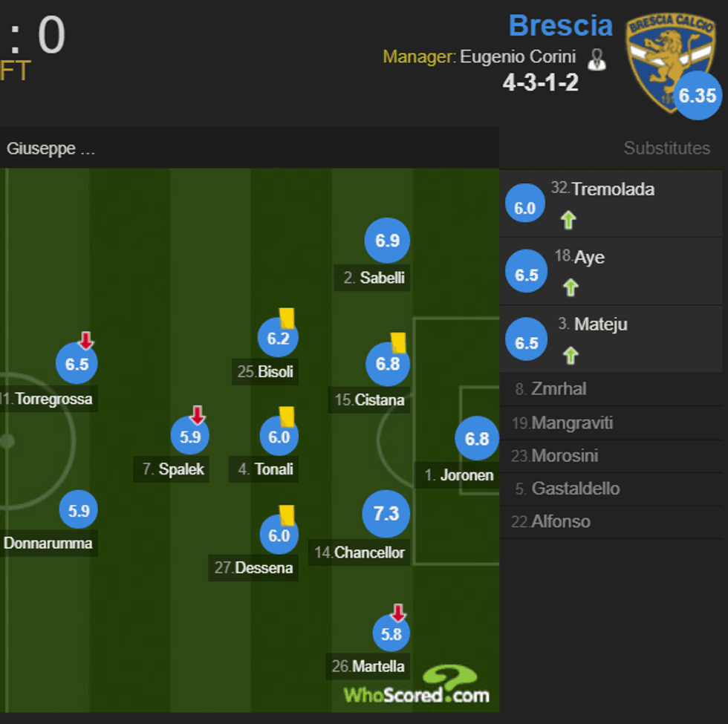Click Tonali's yellow card icon
The image size is (728, 724).
pos(287,417)
